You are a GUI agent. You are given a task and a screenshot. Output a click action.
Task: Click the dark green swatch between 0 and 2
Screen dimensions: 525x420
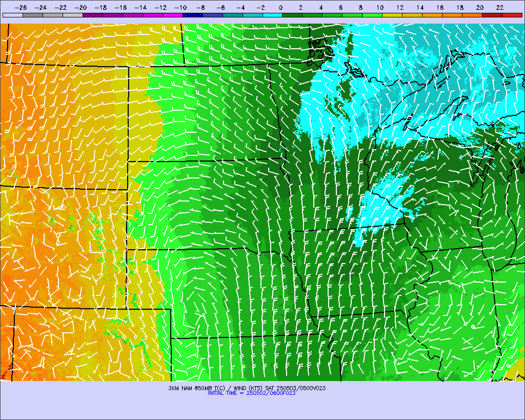(293, 15)
